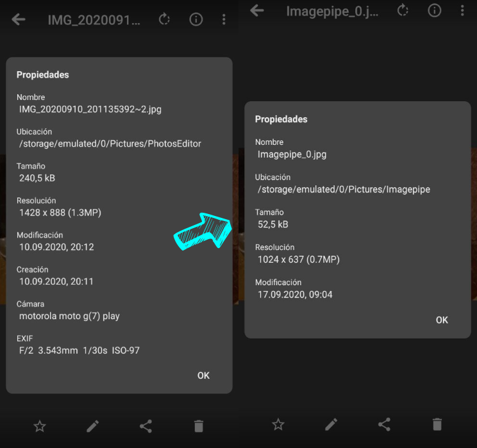This screenshot has height=448, width=477.
Task: Go back from Imagepipe_0 viewer
Action: tap(257, 11)
